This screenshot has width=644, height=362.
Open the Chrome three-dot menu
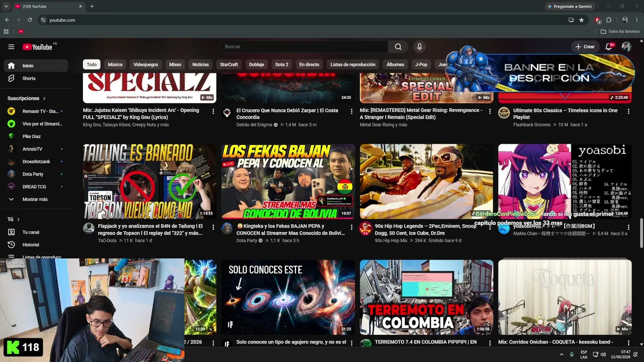point(636,20)
